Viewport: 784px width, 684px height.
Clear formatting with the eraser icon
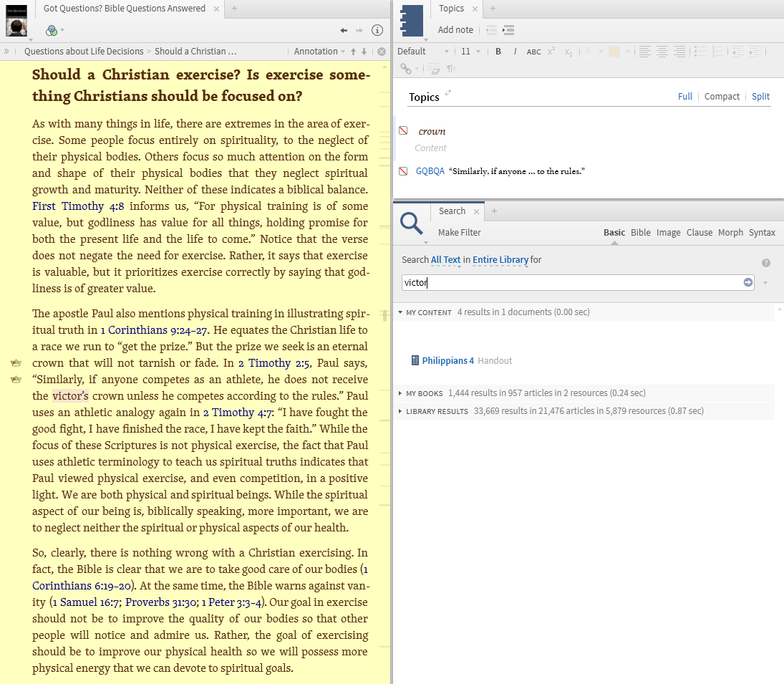point(434,69)
